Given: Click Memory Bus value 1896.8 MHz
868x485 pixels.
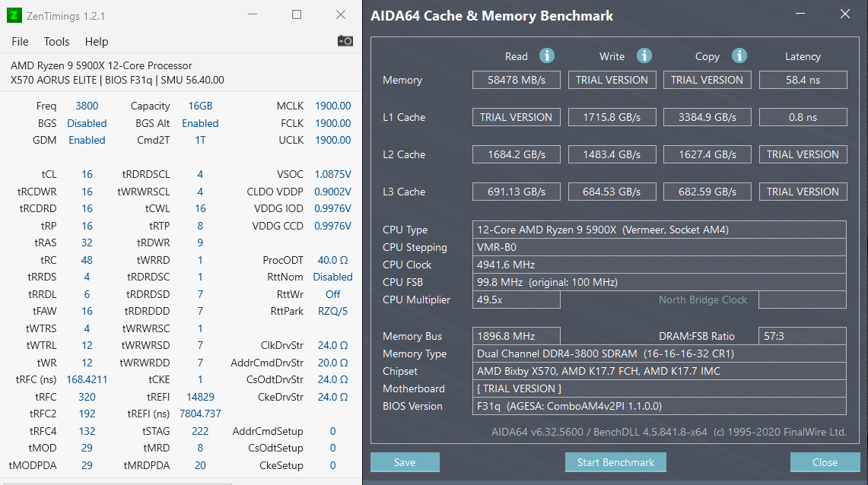Looking at the screenshot, I should click(517, 336).
